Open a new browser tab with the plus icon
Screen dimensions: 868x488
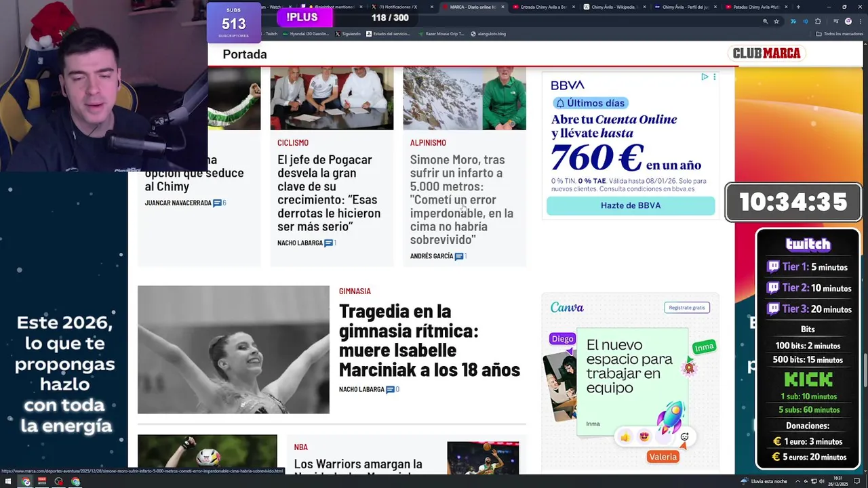pos(798,7)
